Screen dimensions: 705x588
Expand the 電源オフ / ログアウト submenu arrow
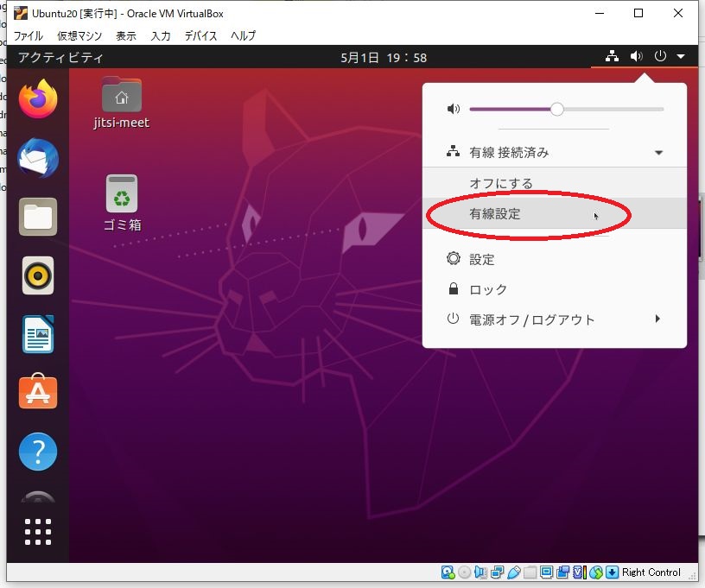657,319
